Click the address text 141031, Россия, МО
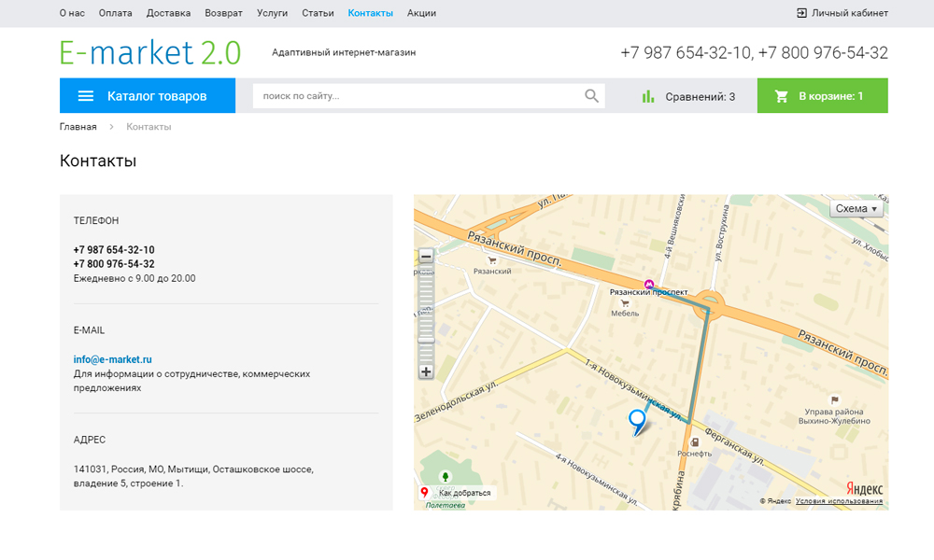 click(193, 476)
